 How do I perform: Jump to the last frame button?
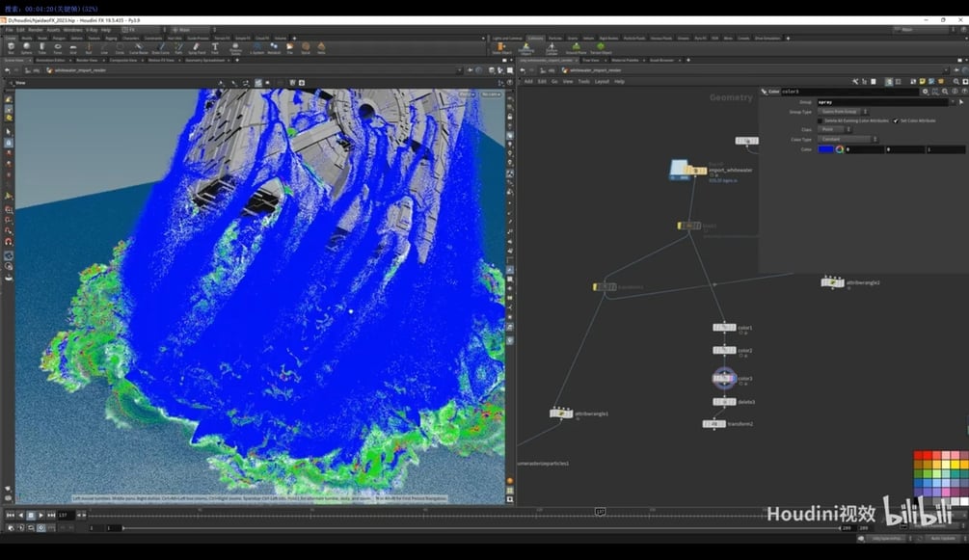click(51, 515)
